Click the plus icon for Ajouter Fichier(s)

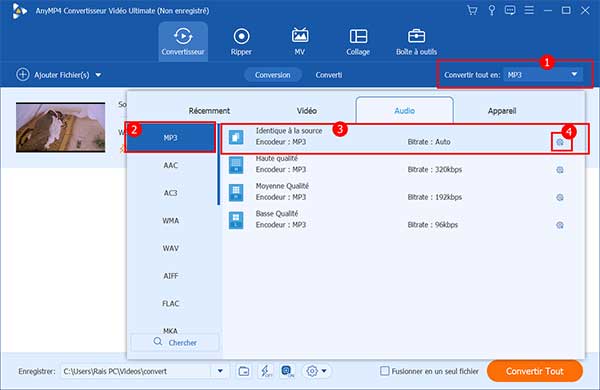pos(23,74)
